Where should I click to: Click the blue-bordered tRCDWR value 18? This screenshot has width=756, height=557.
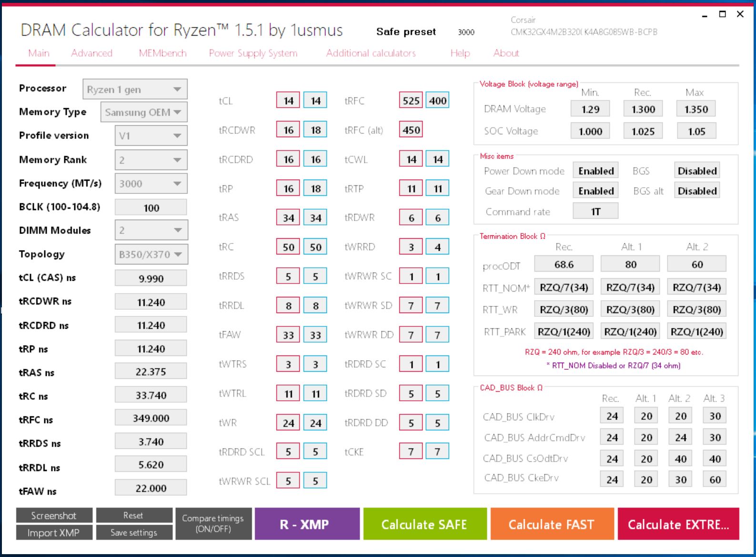[315, 130]
